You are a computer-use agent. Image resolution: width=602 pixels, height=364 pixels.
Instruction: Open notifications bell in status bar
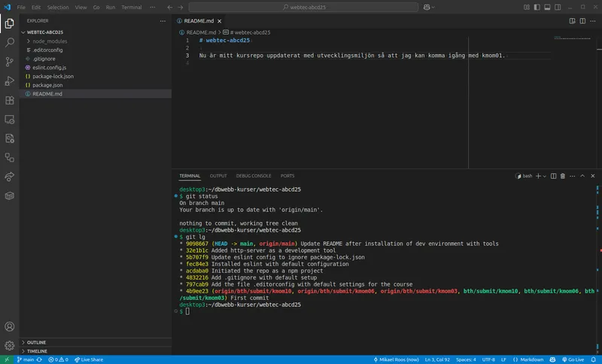click(x=594, y=359)
